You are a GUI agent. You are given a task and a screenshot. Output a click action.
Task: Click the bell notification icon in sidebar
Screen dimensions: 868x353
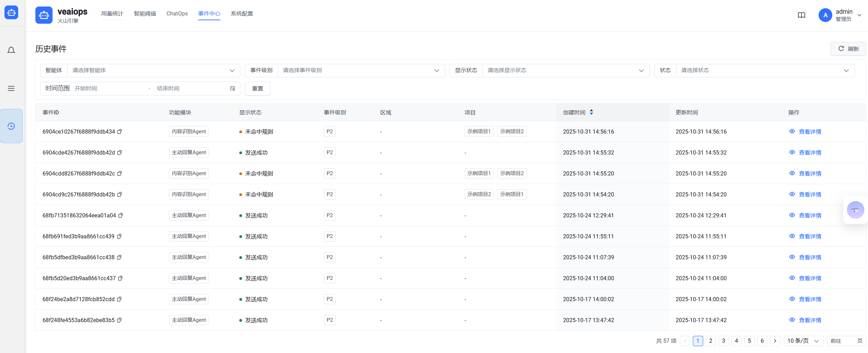click(x=11, y=50)
